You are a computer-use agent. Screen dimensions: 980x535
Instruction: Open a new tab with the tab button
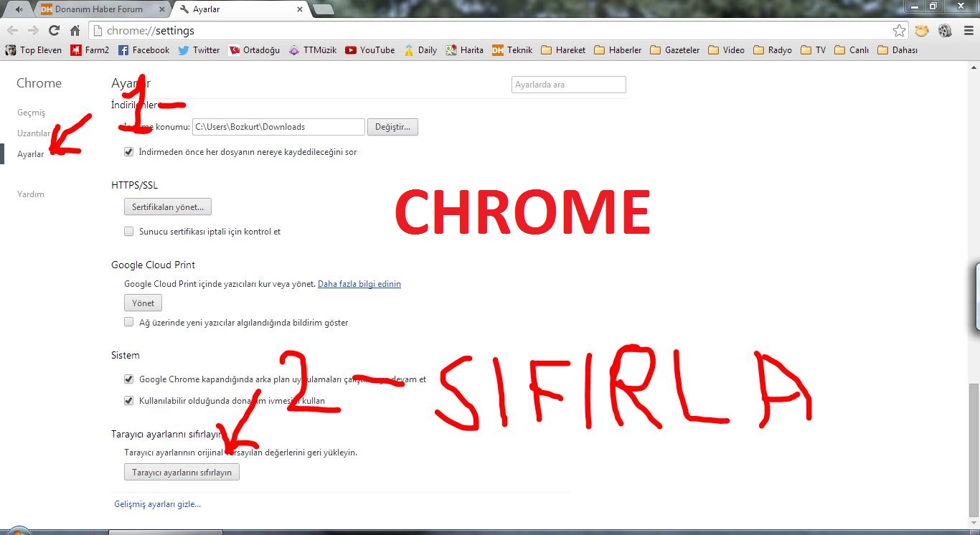[324, 9]
